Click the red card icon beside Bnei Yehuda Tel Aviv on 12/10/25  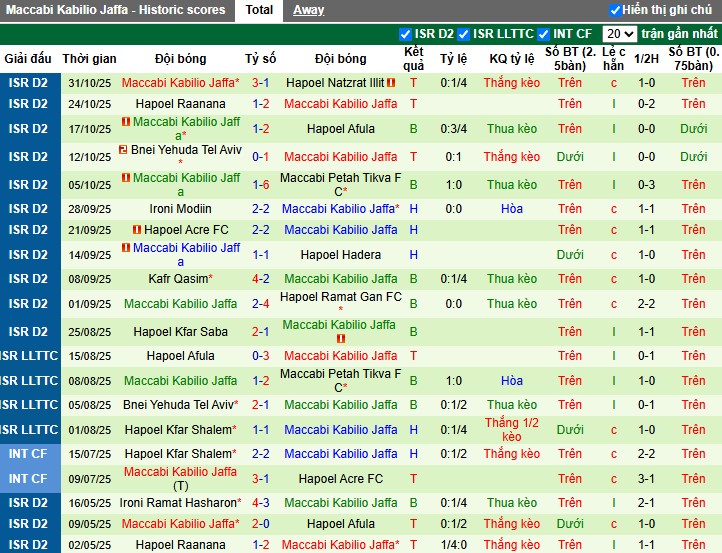coord(123,150)
